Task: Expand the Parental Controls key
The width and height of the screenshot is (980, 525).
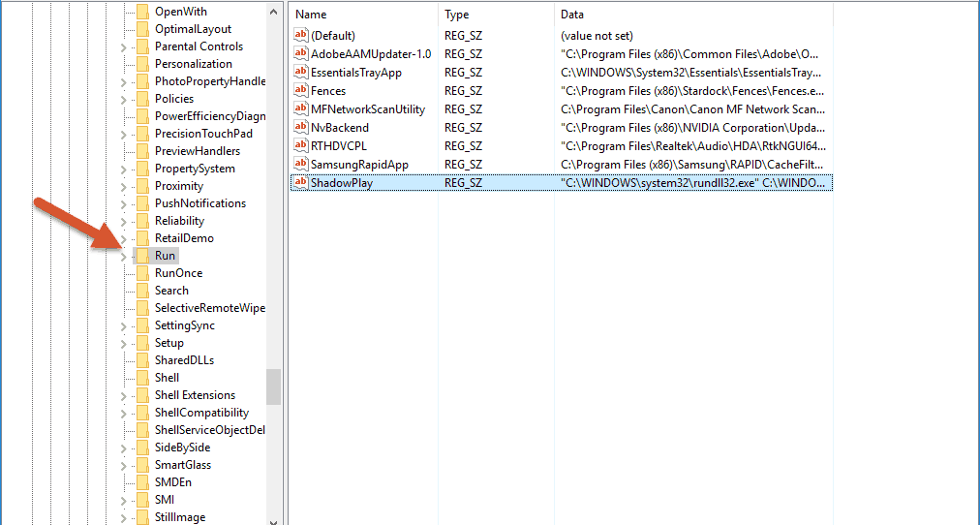Action: tap(124, 47)
